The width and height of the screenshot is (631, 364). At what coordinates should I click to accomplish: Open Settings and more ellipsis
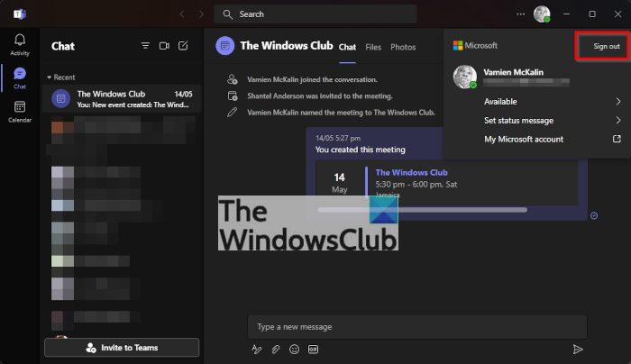pos(520,14)
